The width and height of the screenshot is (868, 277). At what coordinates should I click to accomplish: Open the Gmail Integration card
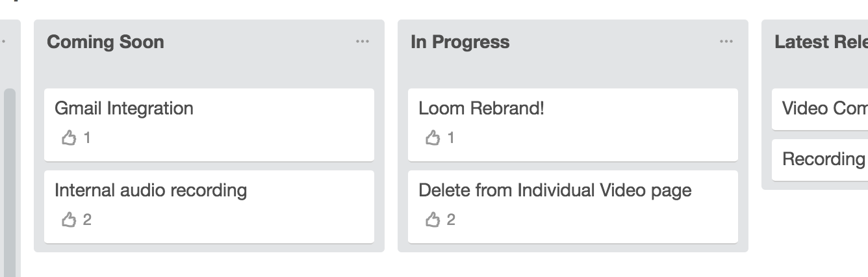point(209,125)
